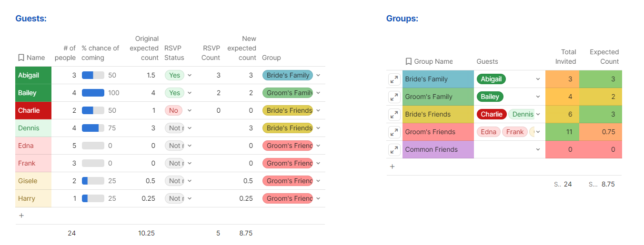Image resolution: width=644 pixels, height=245 pixels.
Task: Open Abigail's RSVP Status dropdown arrow
Action: [x=190, y=75]
